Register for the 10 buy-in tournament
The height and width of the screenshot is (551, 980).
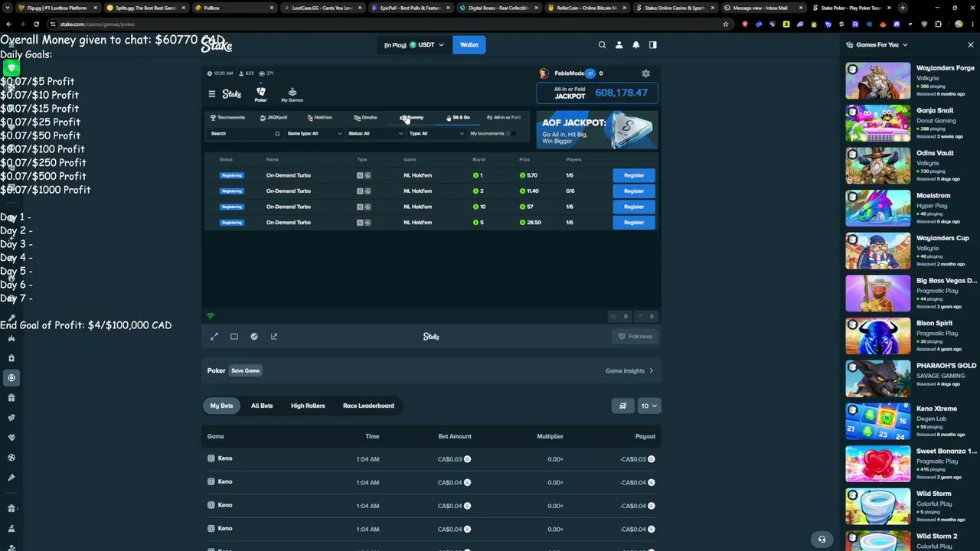tap(634, 207)
